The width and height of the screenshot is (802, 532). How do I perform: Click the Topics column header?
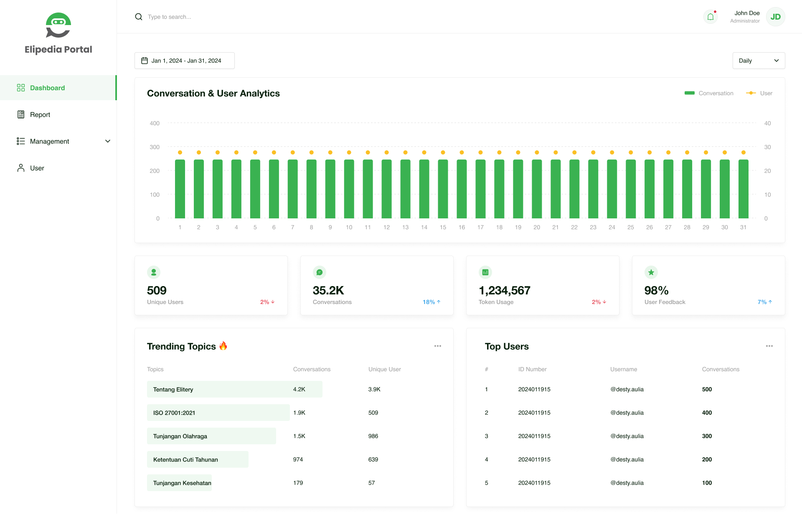pyautogui.click(x=155, y=369)
